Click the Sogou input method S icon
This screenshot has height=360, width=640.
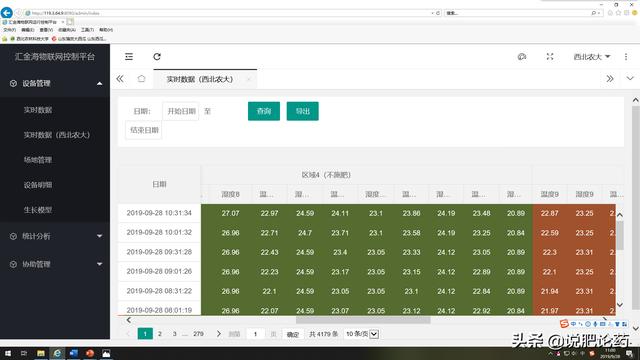(x=564, y=324)
